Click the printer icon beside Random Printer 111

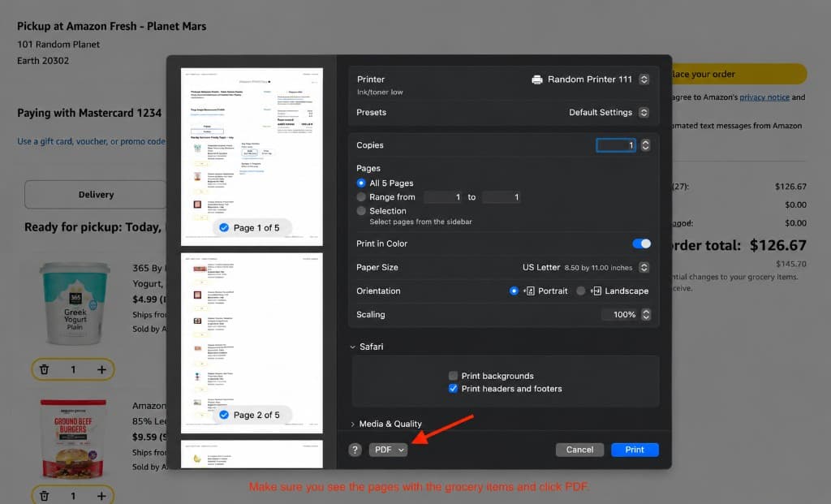[537, 80]
